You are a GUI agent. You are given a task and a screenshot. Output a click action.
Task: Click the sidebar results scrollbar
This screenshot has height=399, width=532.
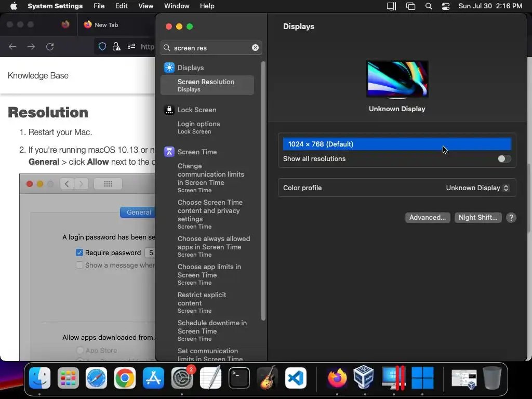click(x=263, y=191)
